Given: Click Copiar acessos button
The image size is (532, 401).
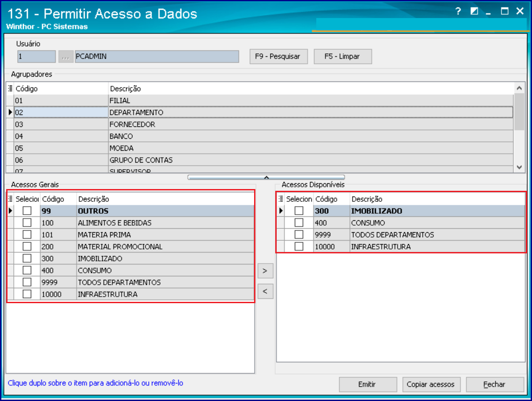Looking at the screenshot, I should (x=431, y=384).
